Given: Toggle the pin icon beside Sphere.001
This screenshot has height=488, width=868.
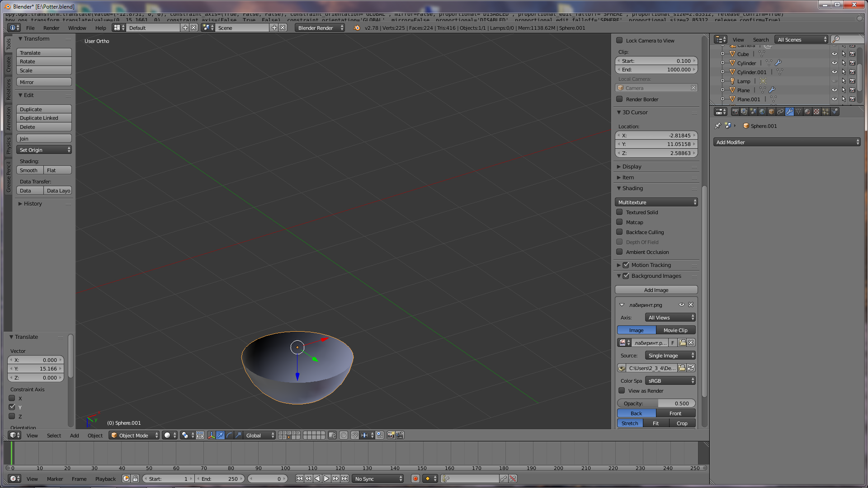Looking at the screenshot, I should click(717, 126).
